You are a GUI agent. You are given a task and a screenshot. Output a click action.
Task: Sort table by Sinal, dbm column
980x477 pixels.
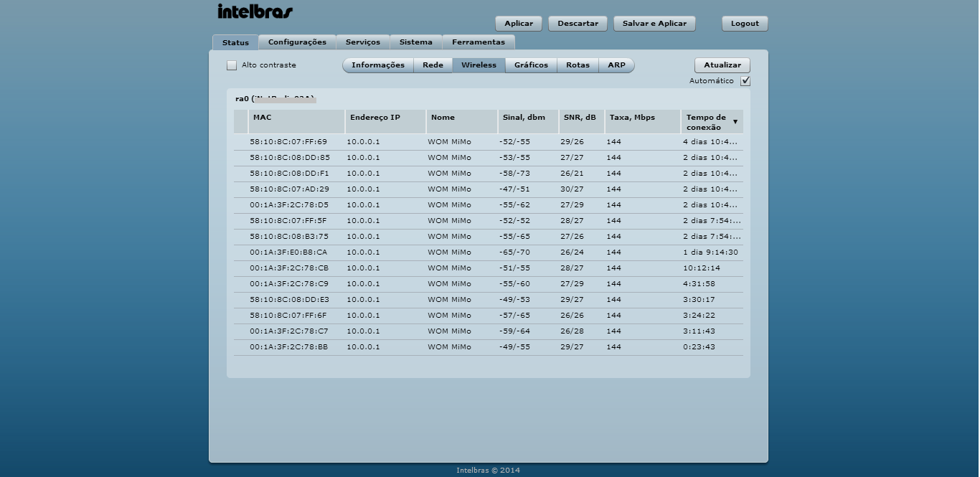[x=524, y=118]
